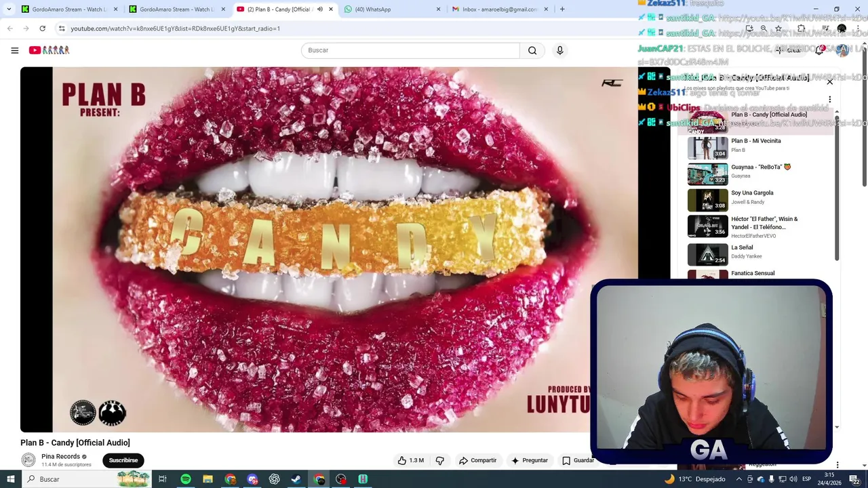Start voice search with microphone icon
The width and height of the screenshot is (868, 488).
click(x=559, y=50)
